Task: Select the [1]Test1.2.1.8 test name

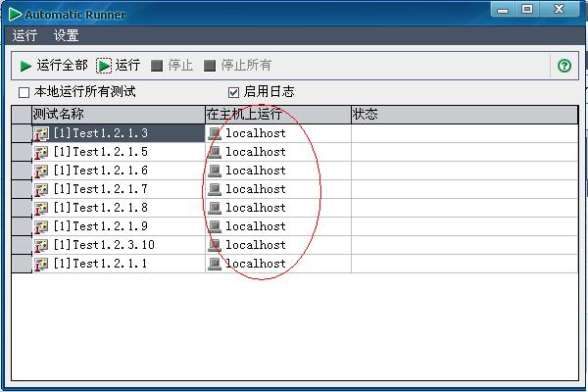Action: (x=101, y=208)
